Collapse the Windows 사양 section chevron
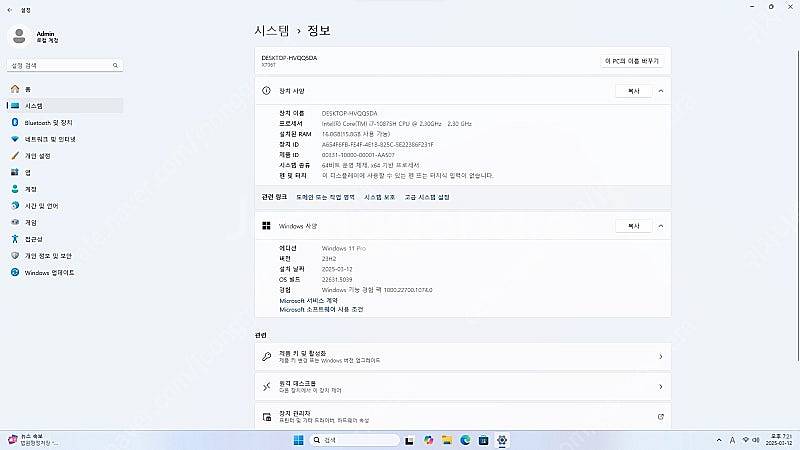The height and width of the screenshot is (450, 800). 661,226
